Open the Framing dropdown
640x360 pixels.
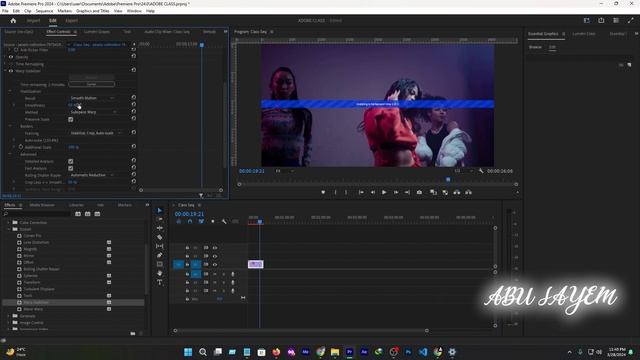pos(96,133)
